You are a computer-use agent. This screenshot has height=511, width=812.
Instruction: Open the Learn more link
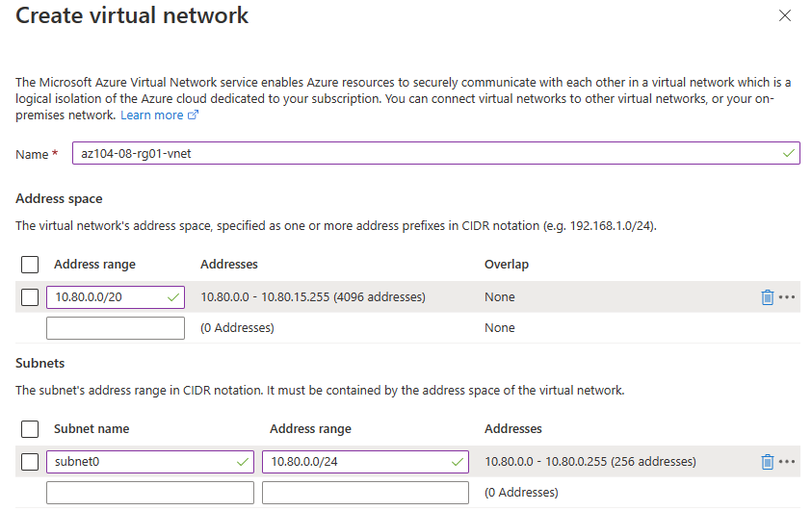point(152,115)
